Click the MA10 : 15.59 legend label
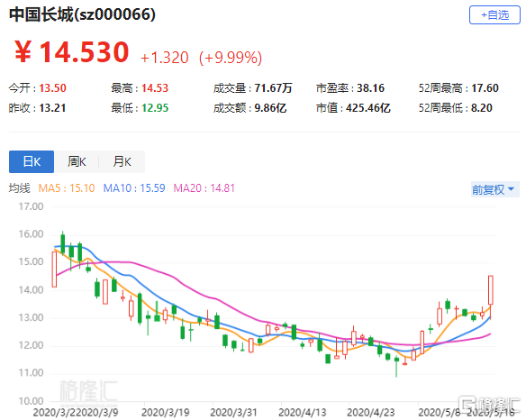The image size is (526, 420). [134, 188]
